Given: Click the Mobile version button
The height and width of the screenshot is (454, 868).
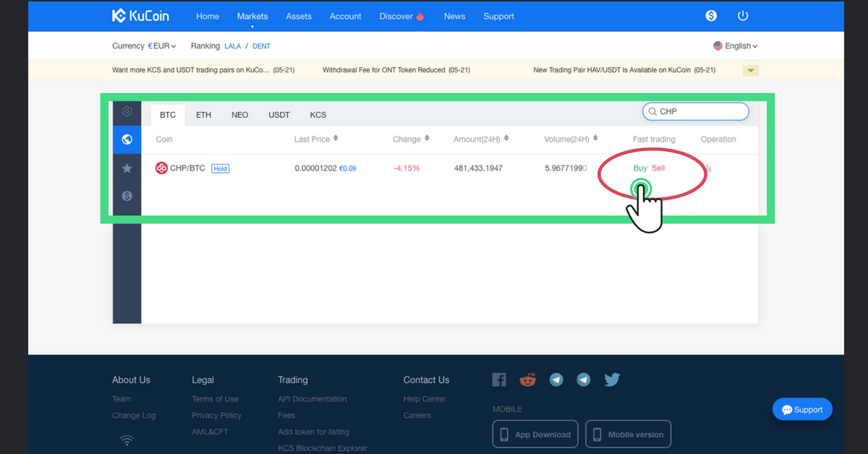Looking at the screenshot, I should click(x=628, y=434).
